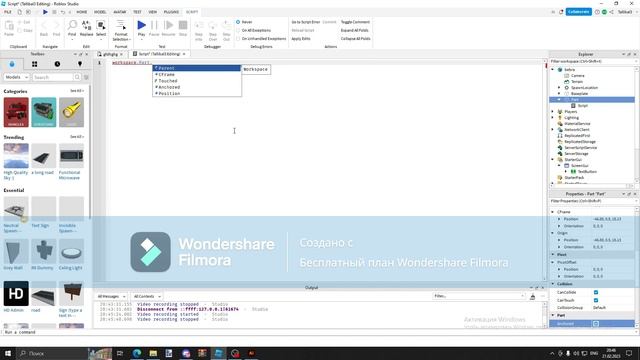Image resolution: width=640 pixels, height=360 pixels.
Task: Open Toolbox Inventory grid icon
Action: point(35,64)
